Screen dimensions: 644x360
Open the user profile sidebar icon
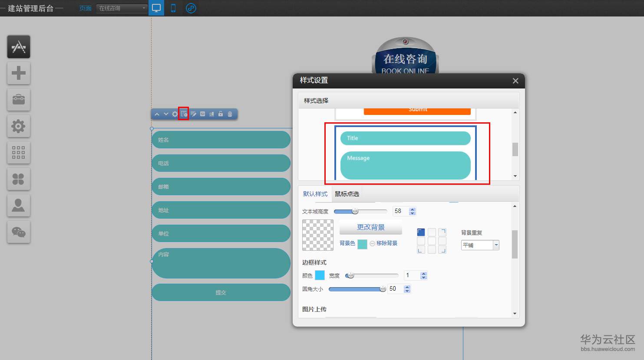tap(19, 205)
